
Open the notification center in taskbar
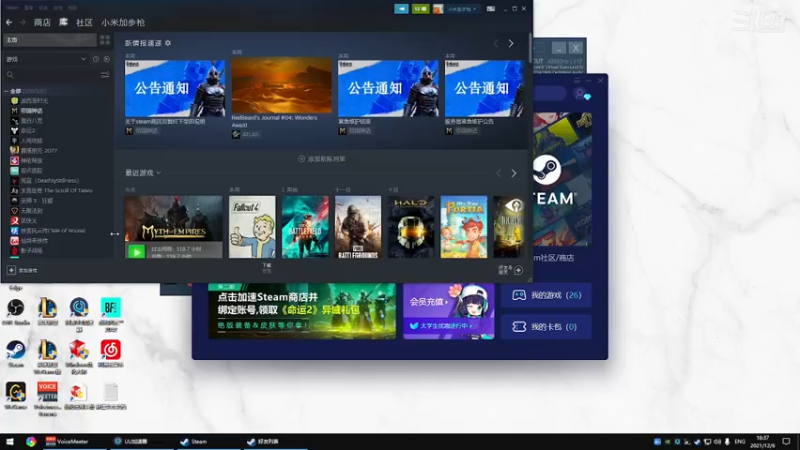(786, 441)
